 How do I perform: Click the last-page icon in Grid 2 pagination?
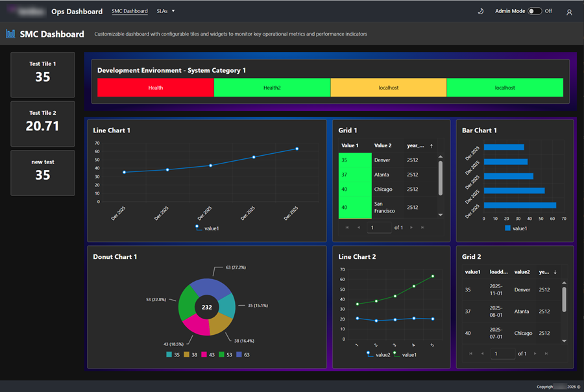tap(546, 354)
